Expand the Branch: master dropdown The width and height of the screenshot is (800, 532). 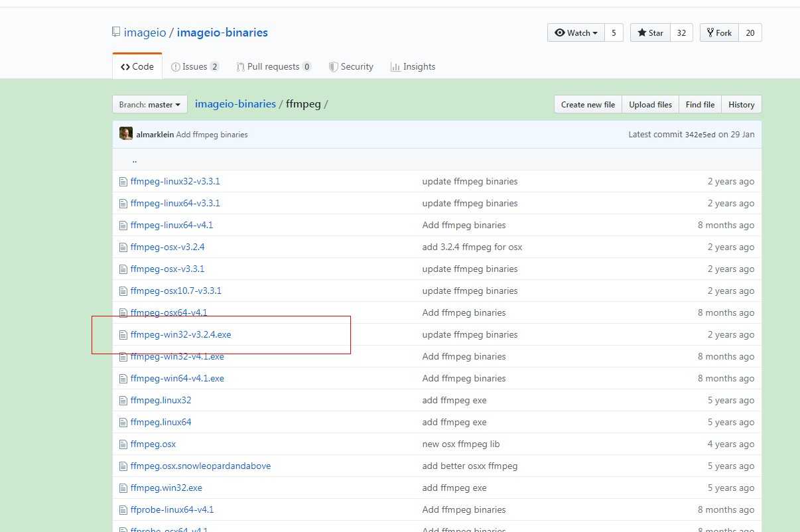tap(150, 104)
